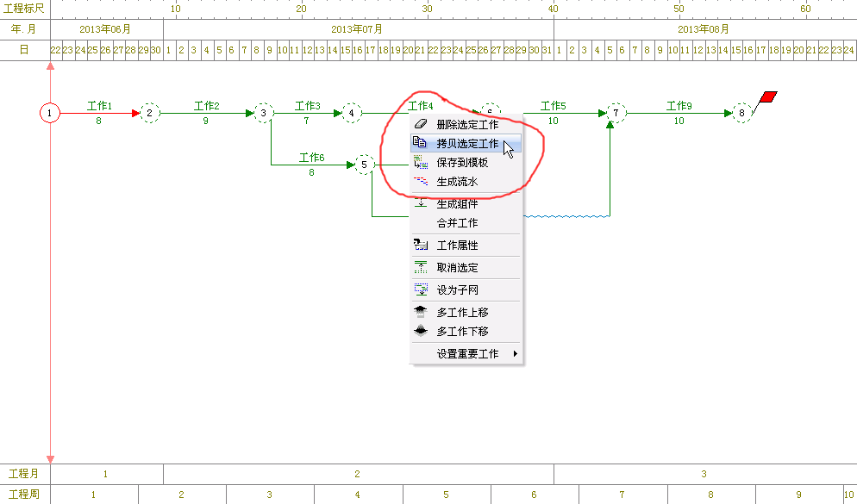Choose 生成组件 menu entry
The image size is (857, 504).
(x=466, y=203)
